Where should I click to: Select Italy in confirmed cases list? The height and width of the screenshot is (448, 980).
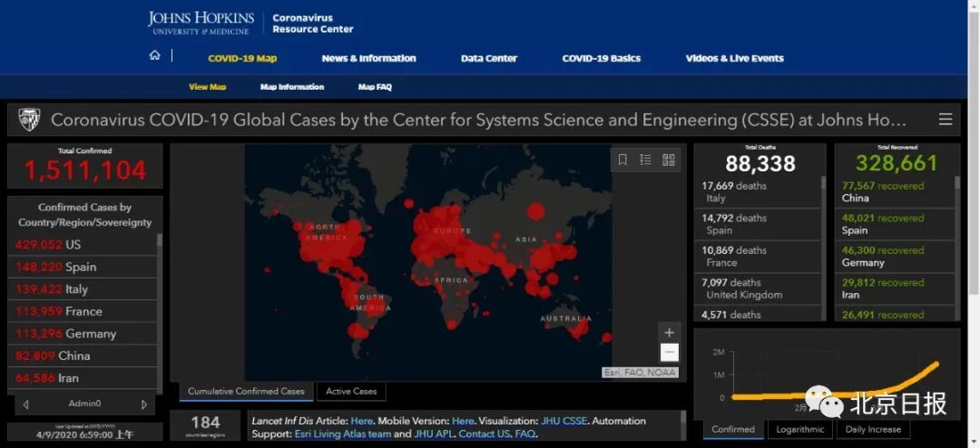(x=83, y=289)
